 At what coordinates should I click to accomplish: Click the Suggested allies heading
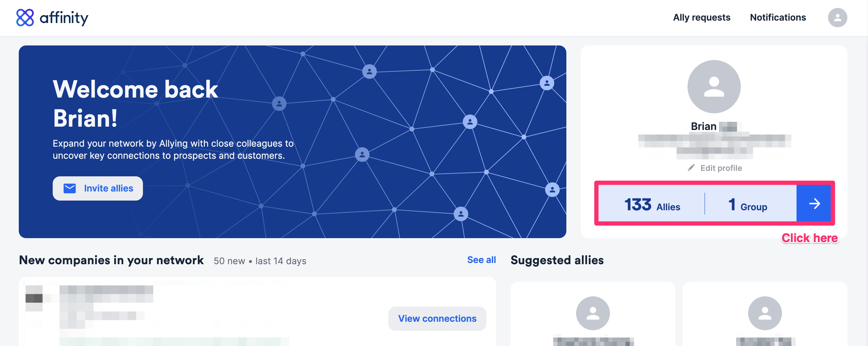click(x=557, y=260)
